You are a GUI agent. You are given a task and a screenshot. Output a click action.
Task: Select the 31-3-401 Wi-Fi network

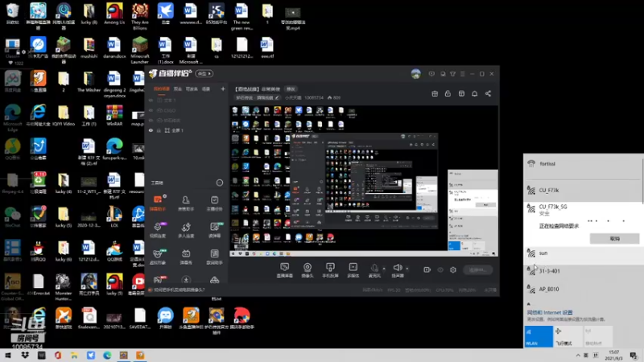(583, 271)
